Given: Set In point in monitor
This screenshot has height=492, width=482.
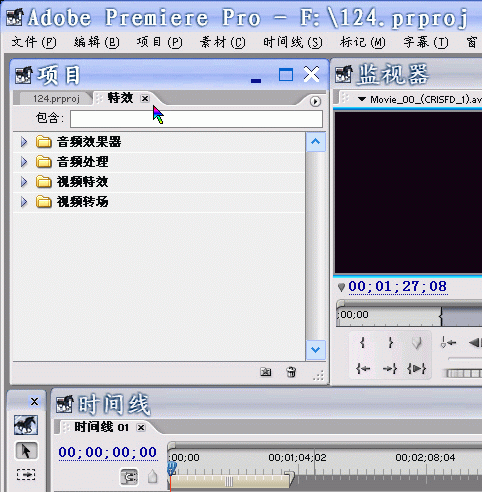Looking at the screenshot, I should click(x=363, y=343).
